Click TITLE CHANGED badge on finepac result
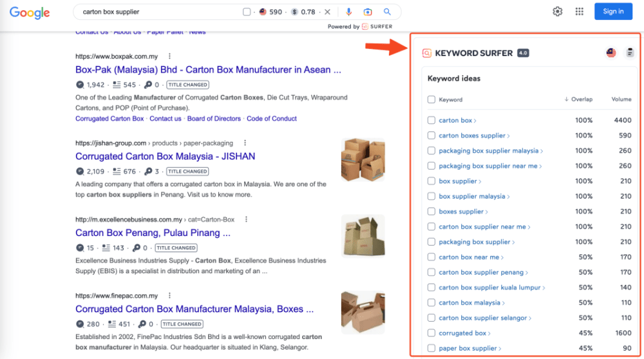 coord(182,324)
